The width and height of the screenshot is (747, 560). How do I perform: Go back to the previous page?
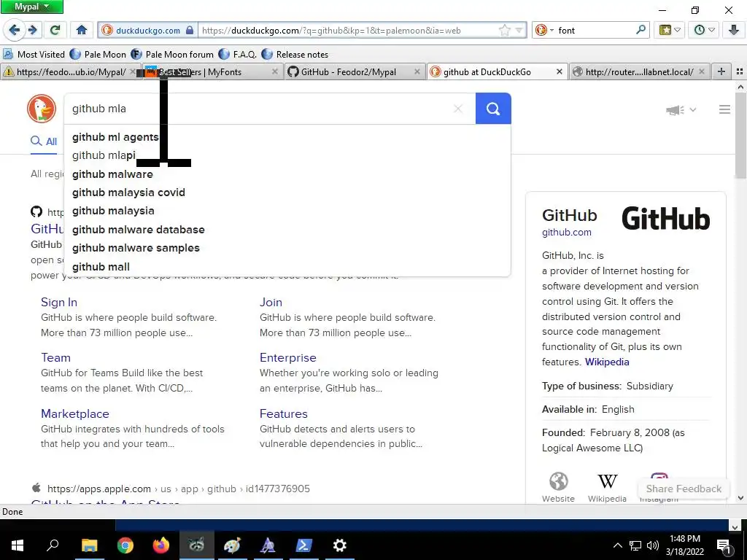coord(15,30)
